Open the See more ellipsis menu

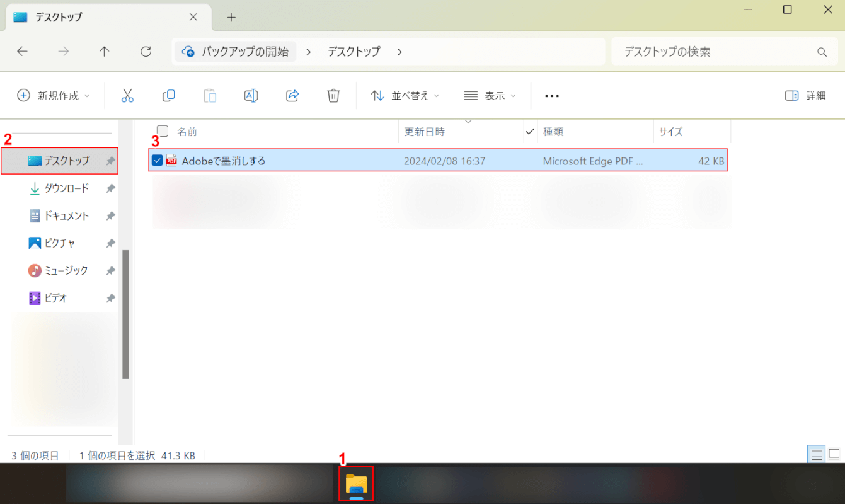552,96
